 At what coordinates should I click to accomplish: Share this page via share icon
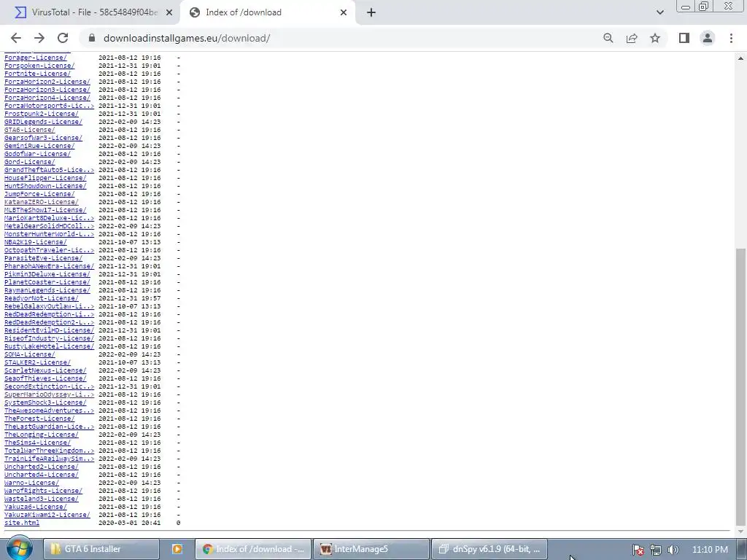point(632,38)
